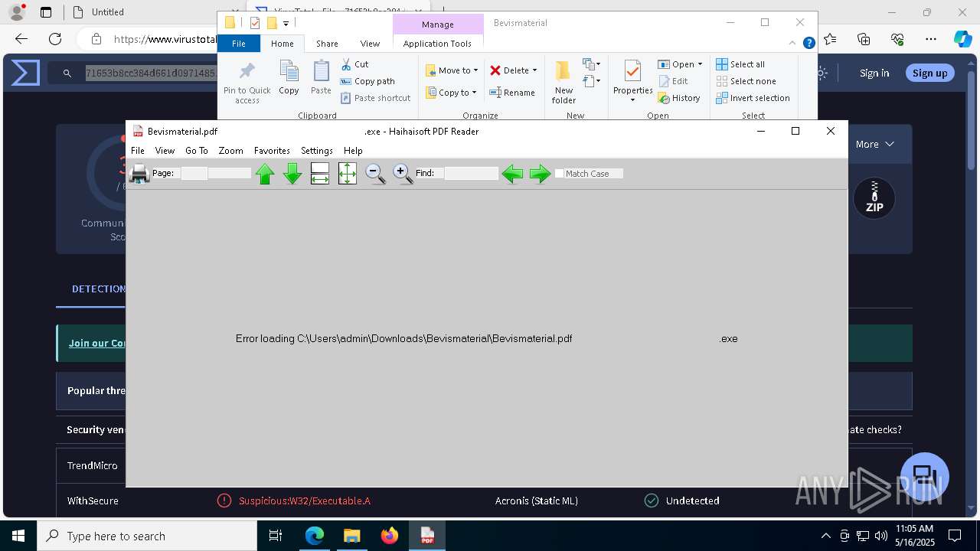Open Firefox from the taskbar
Image resolution: width=980 pixels, height=551 pixels.
pos(389,536)
